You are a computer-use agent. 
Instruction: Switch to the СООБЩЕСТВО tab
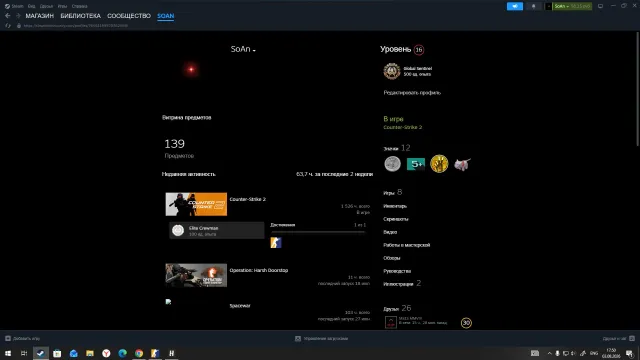129,16
